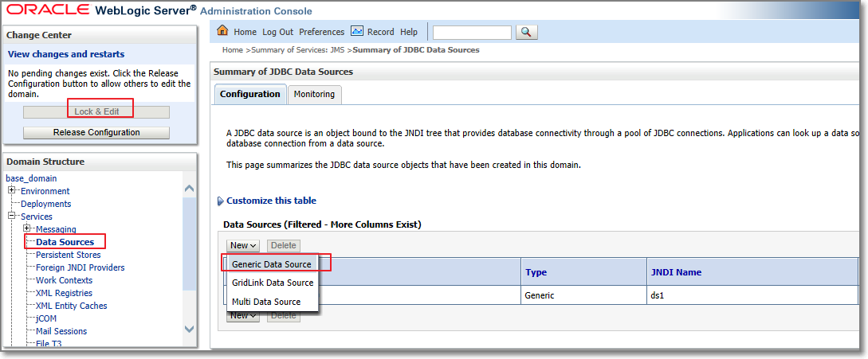Expand the Messaging tree node
This screenshot has width=868, height=359.
pos(27,229)
